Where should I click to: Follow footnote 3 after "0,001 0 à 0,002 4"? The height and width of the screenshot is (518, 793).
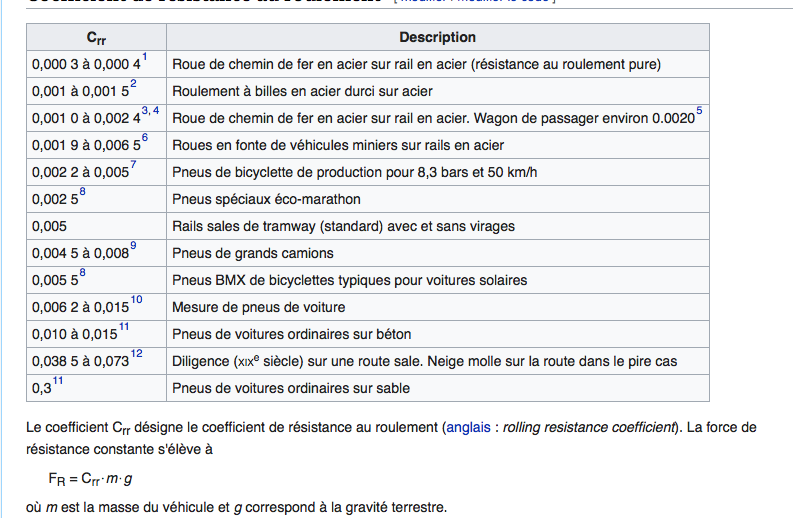(x=144, y=111)
